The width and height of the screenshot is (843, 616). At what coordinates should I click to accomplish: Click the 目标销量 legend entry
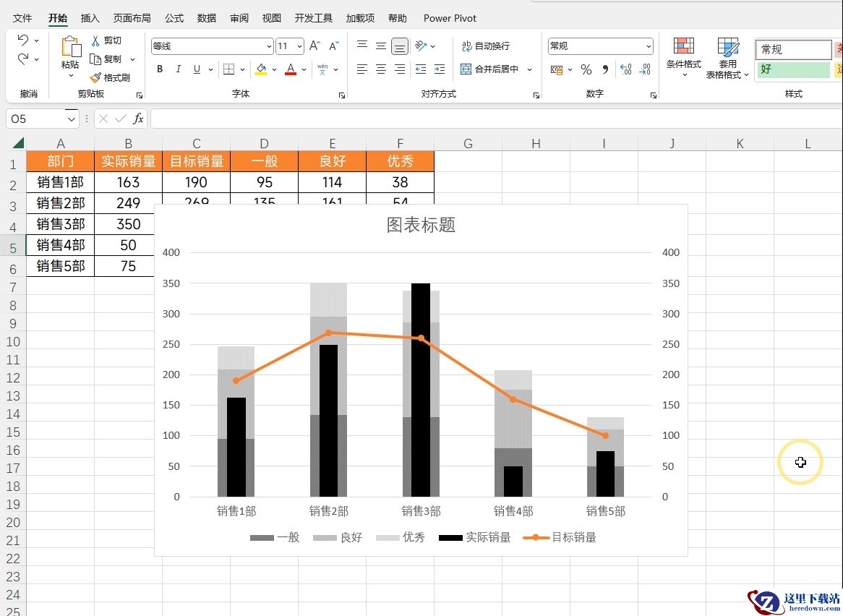[560, 537]
